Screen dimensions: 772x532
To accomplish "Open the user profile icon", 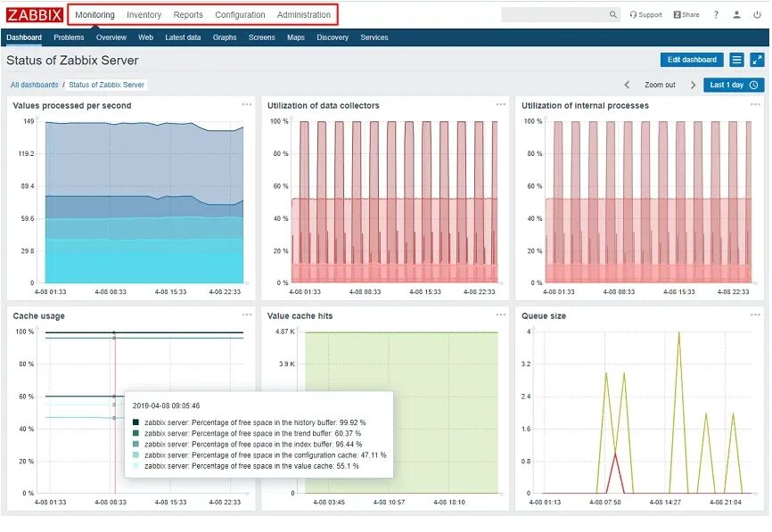I will pyautogui.click(x=736, y=15).
